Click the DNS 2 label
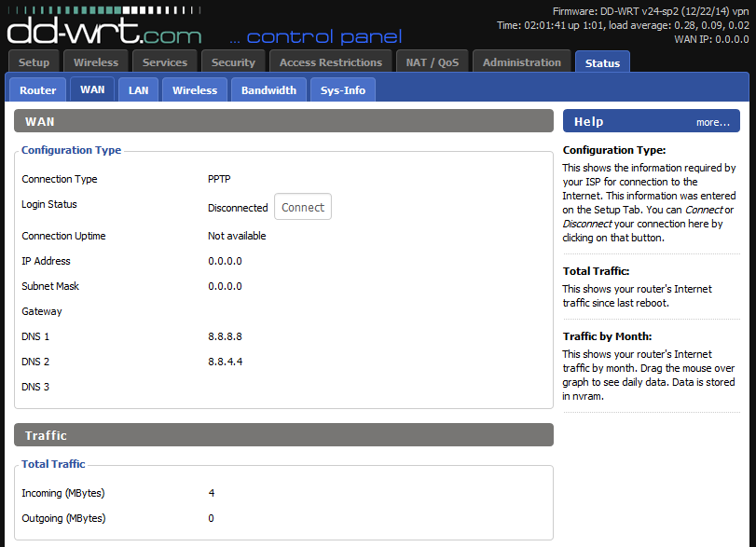This screenshot has width=756, height=547. (x=35, y=362)
